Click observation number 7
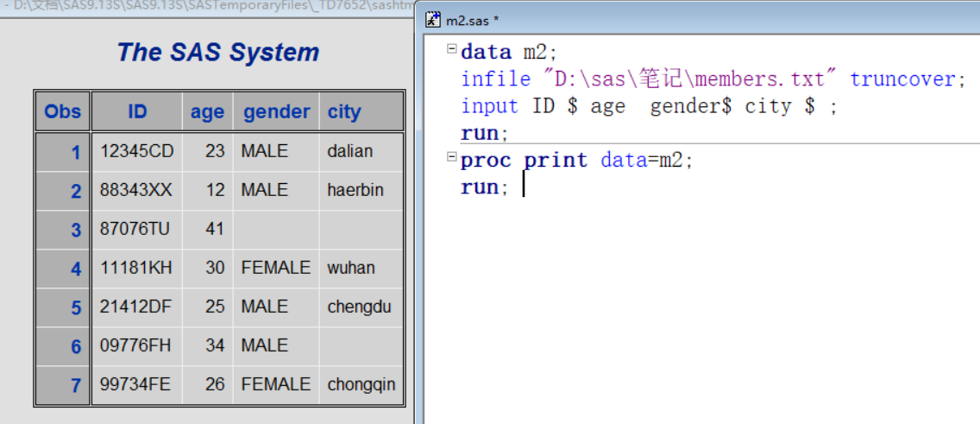The width and height of the screenshot is (980, 424). [76, 385]
